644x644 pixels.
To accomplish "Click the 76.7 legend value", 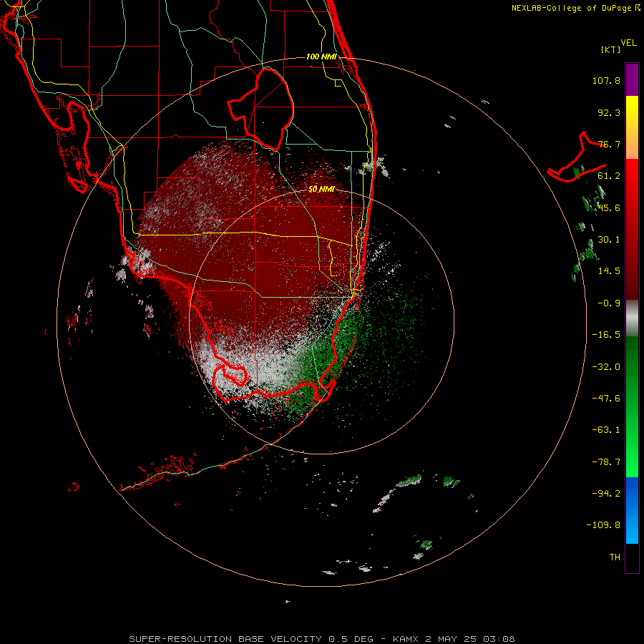I will pyautogui.click(x=609, y=144).
